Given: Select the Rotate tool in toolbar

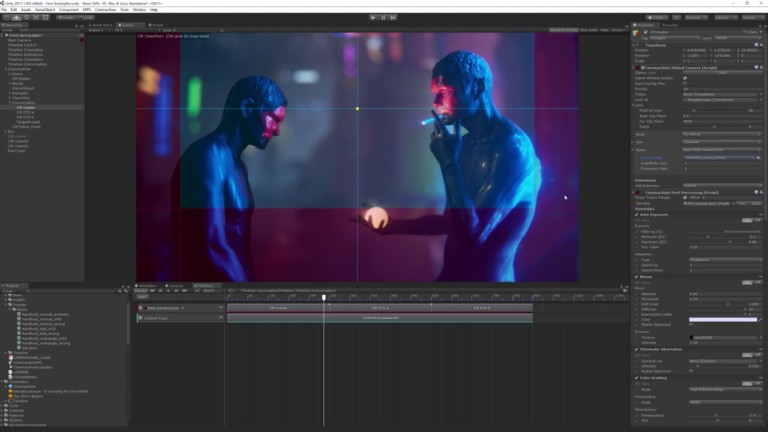Looking at the screenshot, I should click(26, 17).
